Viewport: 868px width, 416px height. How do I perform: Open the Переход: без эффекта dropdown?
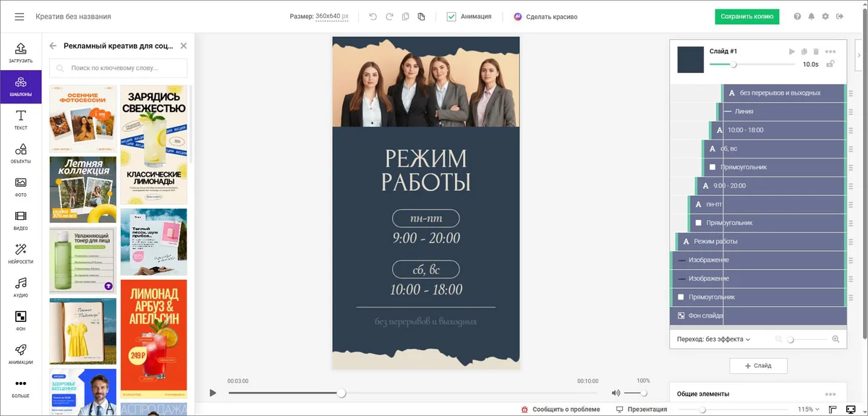click(x=713, y=339)
